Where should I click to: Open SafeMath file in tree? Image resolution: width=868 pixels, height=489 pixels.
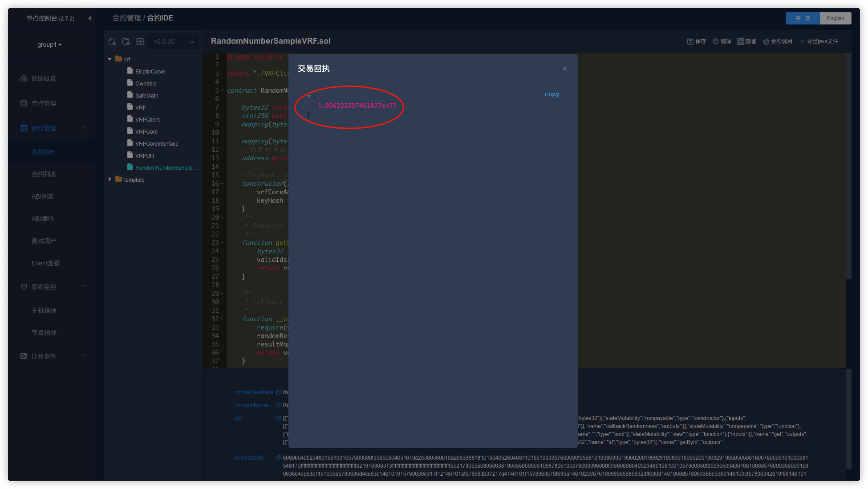click(147, 96)
